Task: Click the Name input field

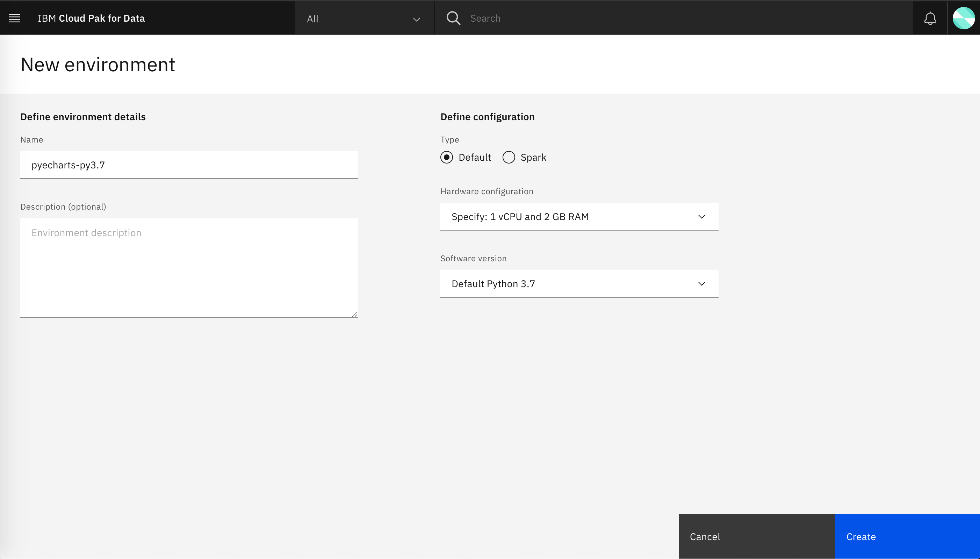Action: [x=188, y=165]
